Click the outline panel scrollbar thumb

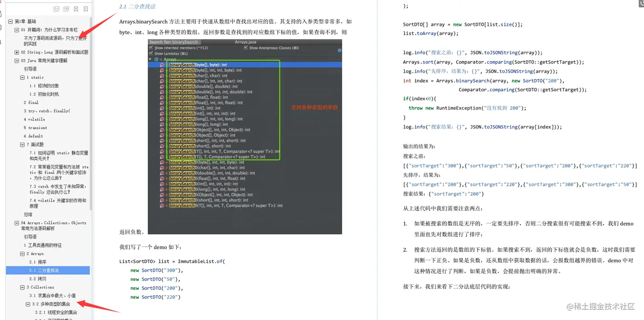pos(91,113)
